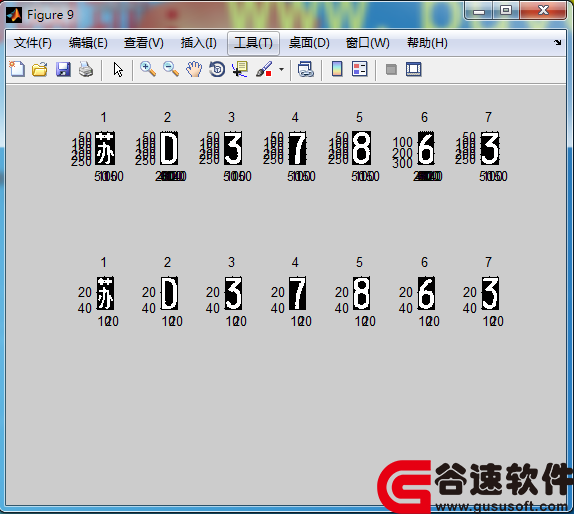Select top row subplot 2 showing D
Image resolution: width=574 pixels, height=514 pixels.
(169, 148)
